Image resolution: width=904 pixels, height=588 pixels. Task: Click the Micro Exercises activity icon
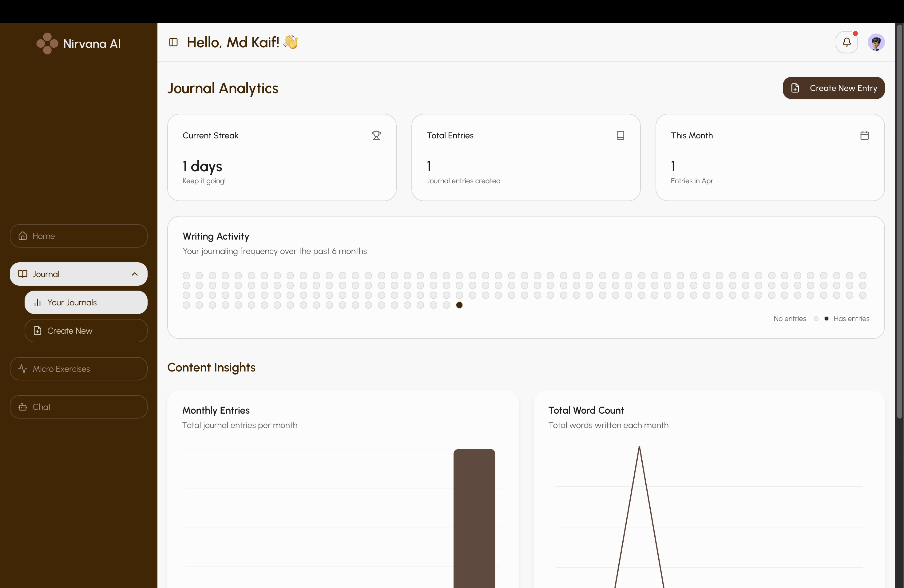pyautogui.click(x=23, y=369)
